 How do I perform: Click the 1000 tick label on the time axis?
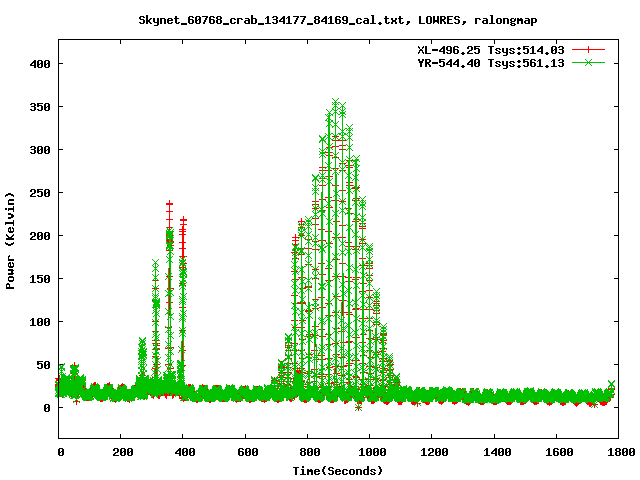click(x=372, y=452)
